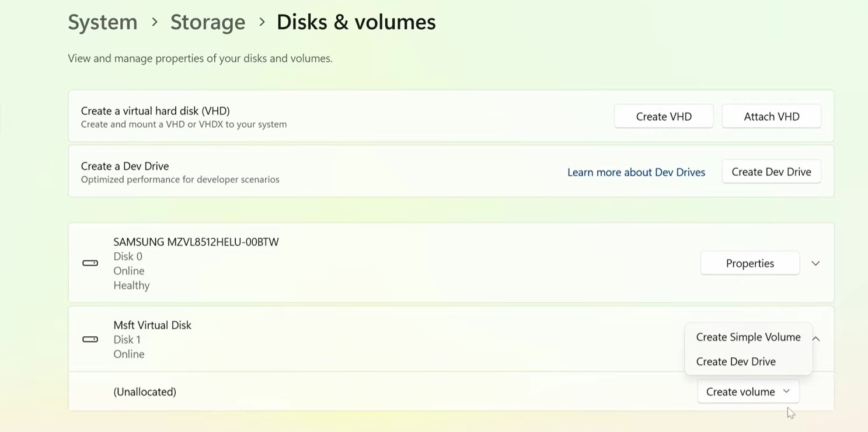The width and height of the screenshot is (868, 432).
Task: Open the Create volume dropdown
Action: click(748, 392)
